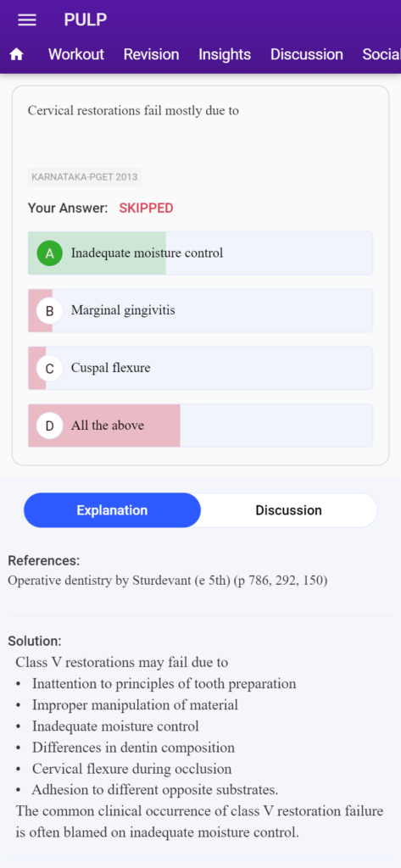Select answer Inadequate moisture control
Screen dimensions: 401x868
pos(200,253)
